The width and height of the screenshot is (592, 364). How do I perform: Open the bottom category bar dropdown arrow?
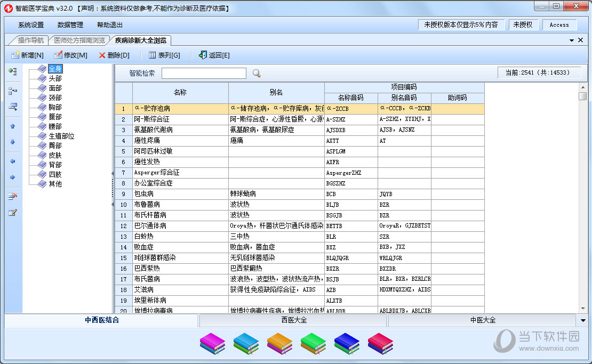pos(583,321)
